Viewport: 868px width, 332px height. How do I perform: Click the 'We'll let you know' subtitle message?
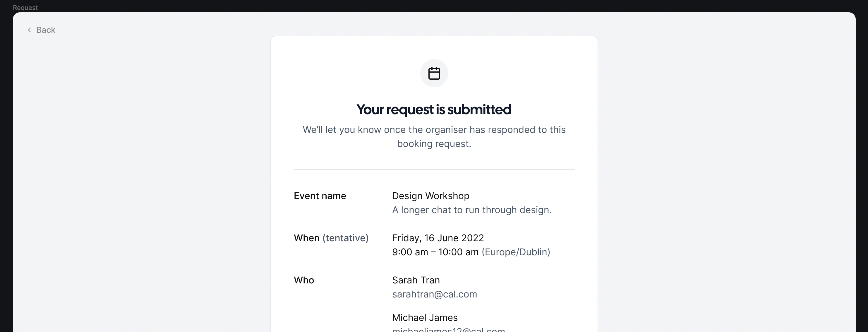pos(434,136)
